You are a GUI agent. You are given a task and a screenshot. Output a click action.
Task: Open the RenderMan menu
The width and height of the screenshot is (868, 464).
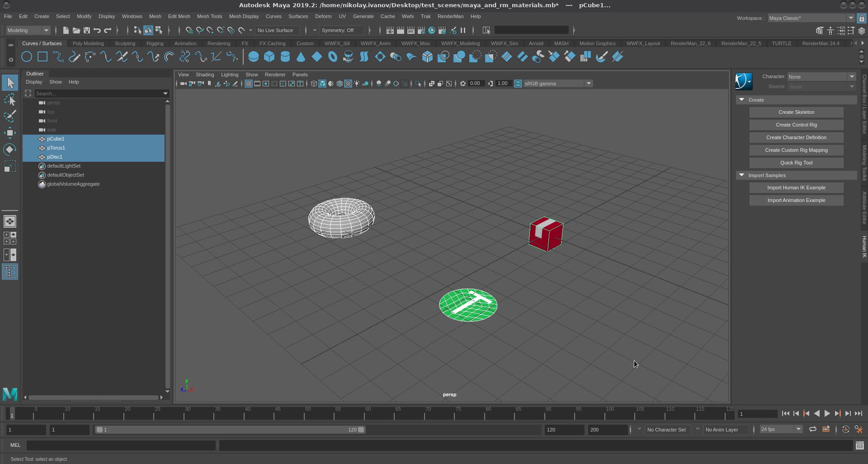point(450,16)
